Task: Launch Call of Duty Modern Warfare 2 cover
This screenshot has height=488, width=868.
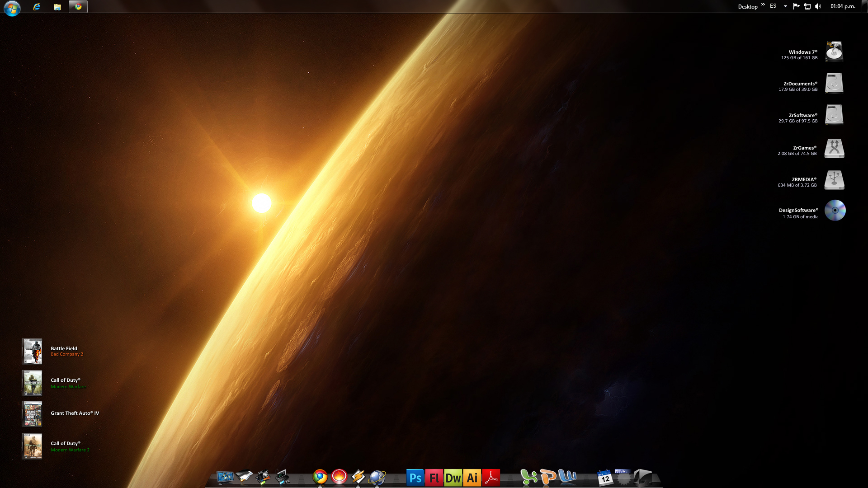Action: pyautogui.click(x=32, y=446)
